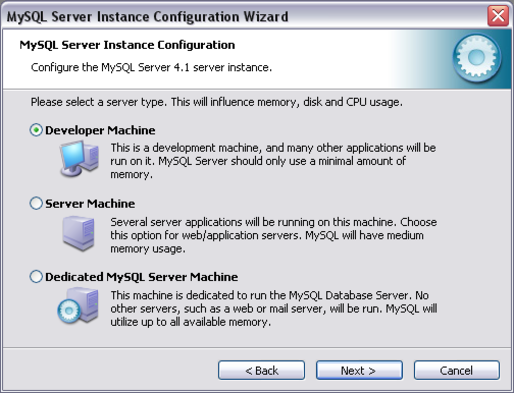Viewport: 514px width, 393px height.
Task: Click the wizard title bar text
Action: click(x=147, y=16)
